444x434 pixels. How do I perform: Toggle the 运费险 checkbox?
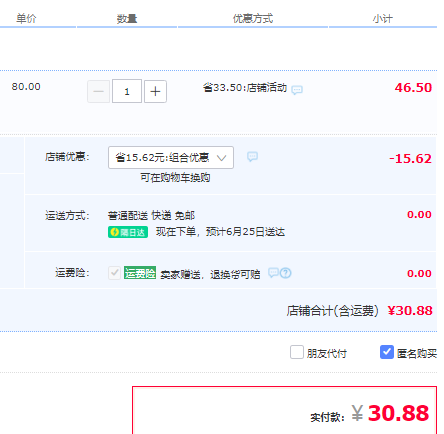114,273
